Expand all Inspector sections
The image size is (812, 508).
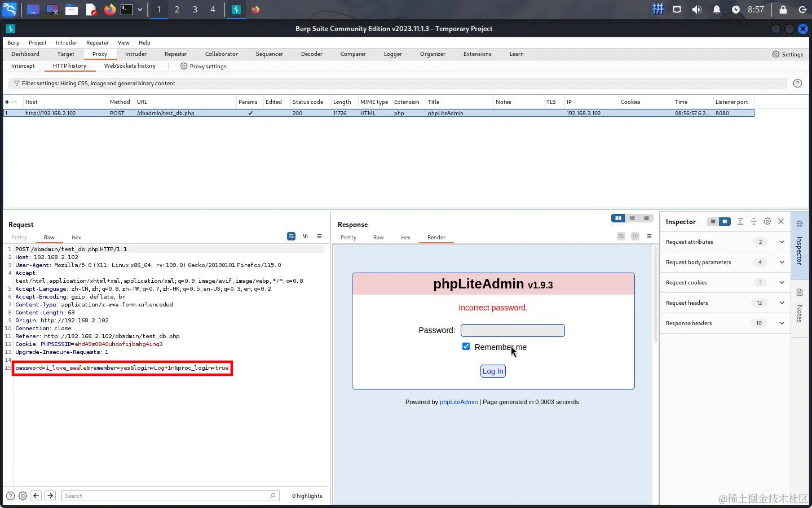pyautogui.click(x=740, y=222)
